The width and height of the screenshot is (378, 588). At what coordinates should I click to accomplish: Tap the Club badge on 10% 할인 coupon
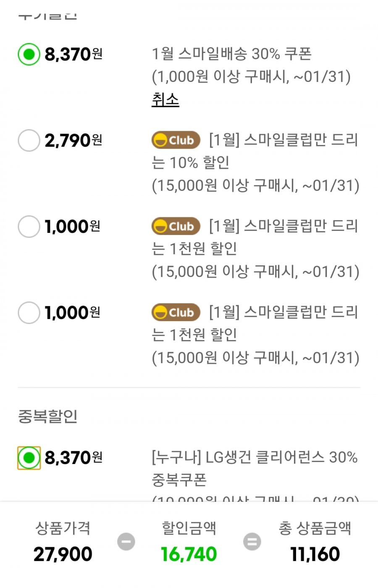click(x=176, y=140)
